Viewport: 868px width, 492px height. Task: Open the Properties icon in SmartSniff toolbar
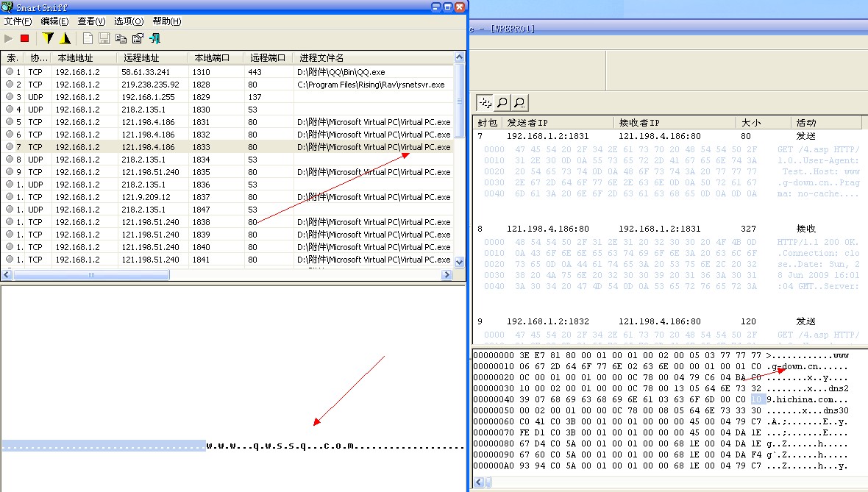point(138,38)
